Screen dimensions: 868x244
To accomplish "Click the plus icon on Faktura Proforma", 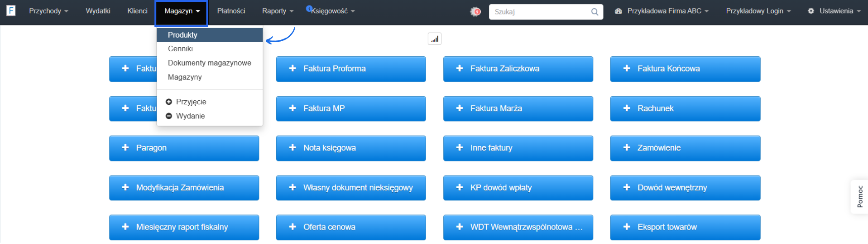I will coord(293,68).
